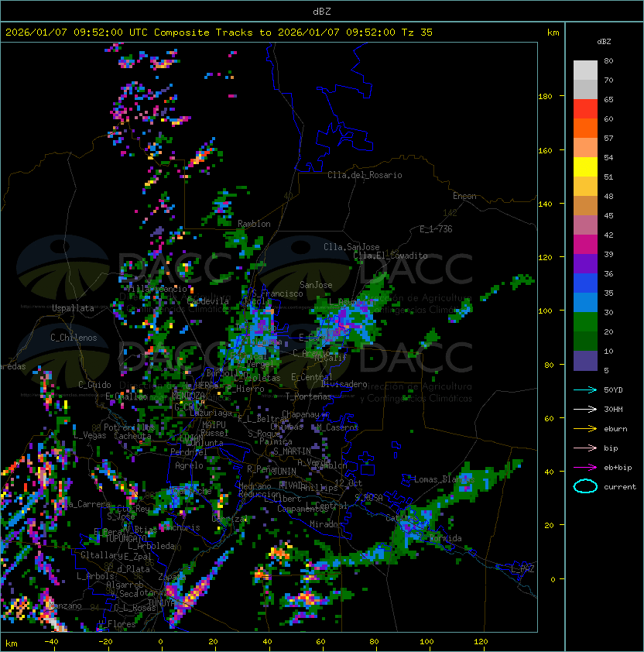Image resolution: width=644 pixels, height=652 pixels.
Task: Pick the dark orange 57–60 dBZ swatch
Action: click(x=585, y=128)
